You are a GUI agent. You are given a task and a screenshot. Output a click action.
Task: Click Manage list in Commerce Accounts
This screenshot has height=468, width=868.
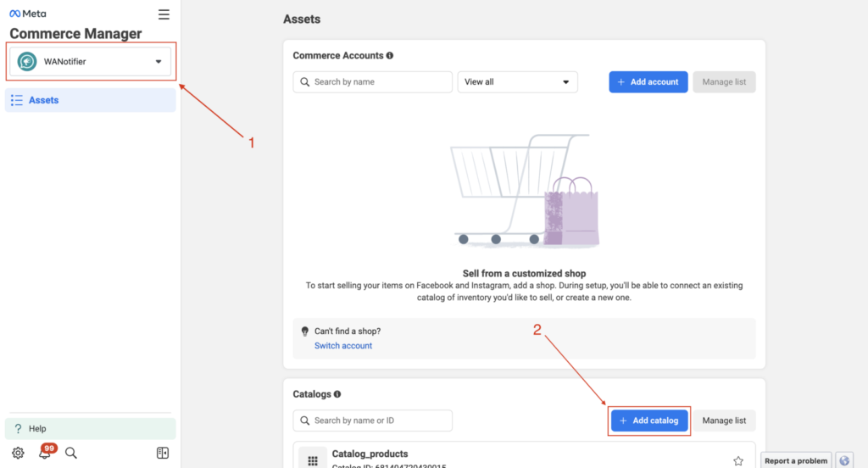click(724, 82)
